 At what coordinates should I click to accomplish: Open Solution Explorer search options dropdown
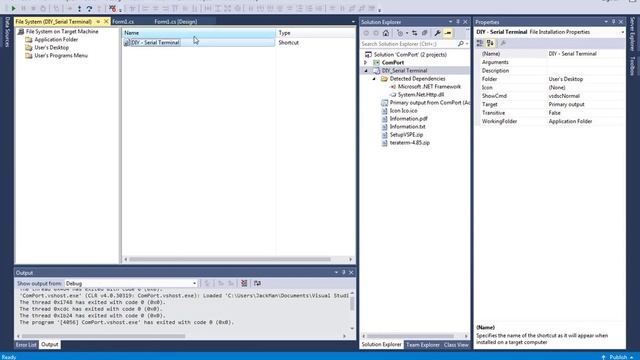467,44
